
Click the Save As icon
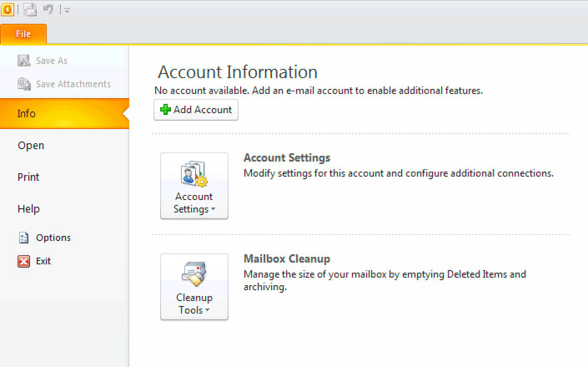pos(24,61)
